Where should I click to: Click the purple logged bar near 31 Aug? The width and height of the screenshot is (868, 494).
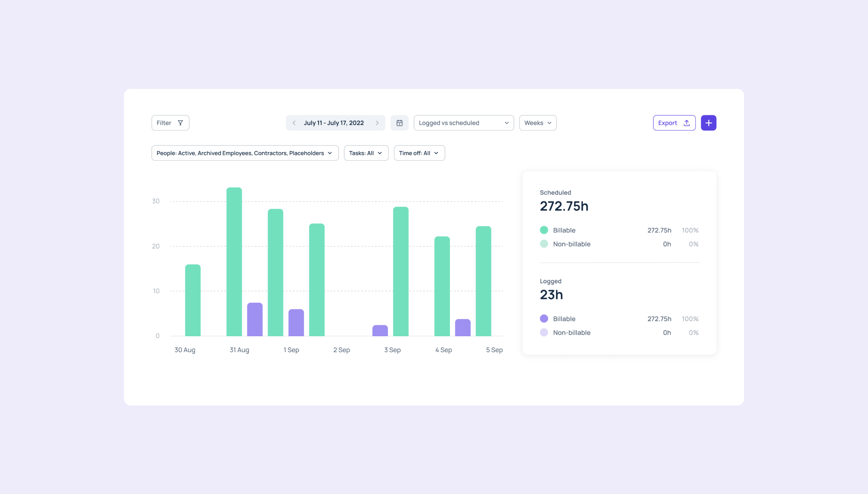(255, 320)
